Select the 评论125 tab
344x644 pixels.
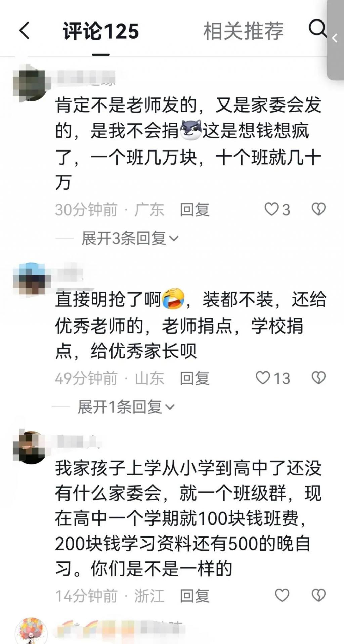pos(101,31)
